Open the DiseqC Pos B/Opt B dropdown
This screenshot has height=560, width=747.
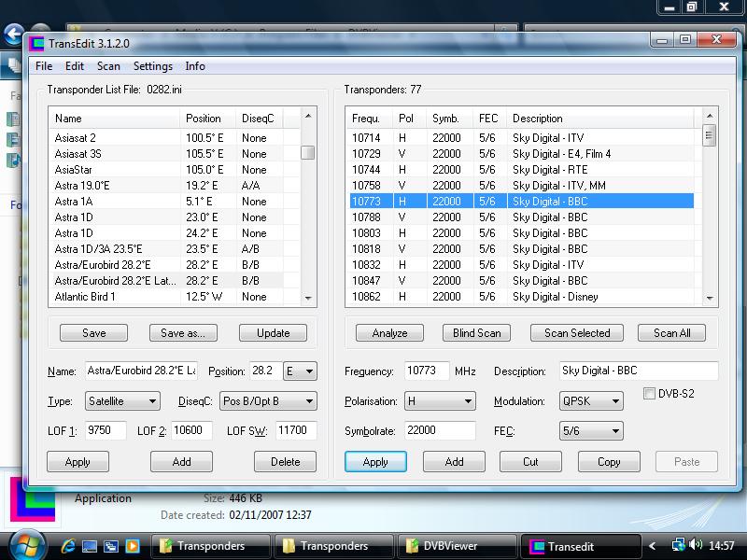pyautogui.click(x=268, y=401)
